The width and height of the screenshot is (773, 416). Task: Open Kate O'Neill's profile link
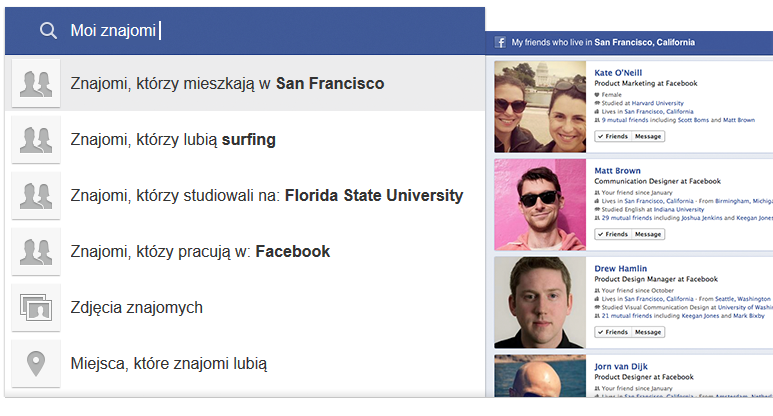618,72
